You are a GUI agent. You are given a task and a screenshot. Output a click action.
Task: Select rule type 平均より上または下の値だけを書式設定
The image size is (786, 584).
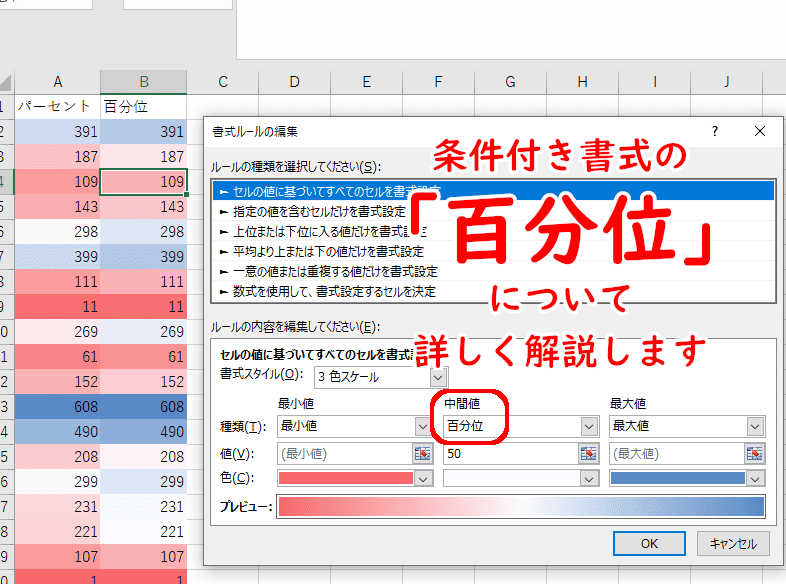493,251
